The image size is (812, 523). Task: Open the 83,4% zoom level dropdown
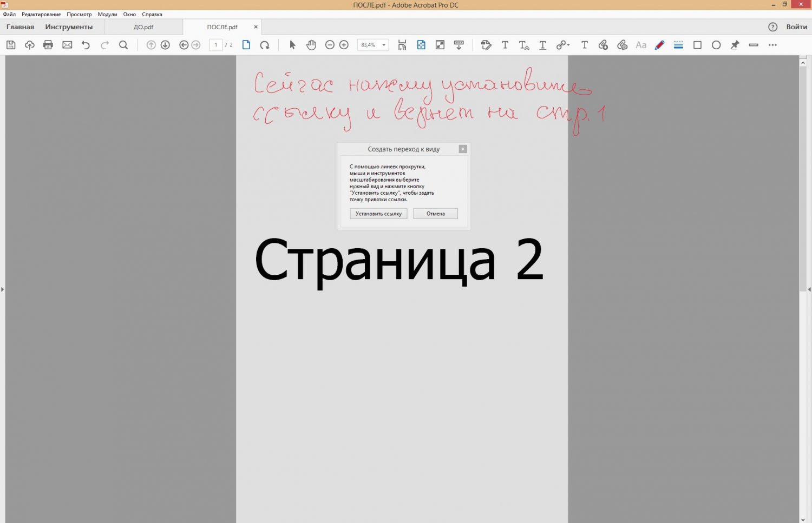tap(384, 45)
